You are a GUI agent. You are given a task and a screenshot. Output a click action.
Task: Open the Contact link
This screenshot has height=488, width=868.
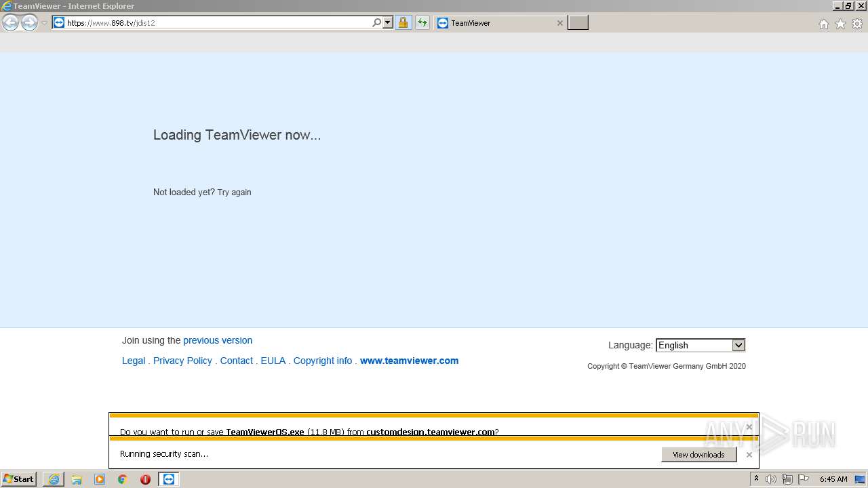coord(237,361)
